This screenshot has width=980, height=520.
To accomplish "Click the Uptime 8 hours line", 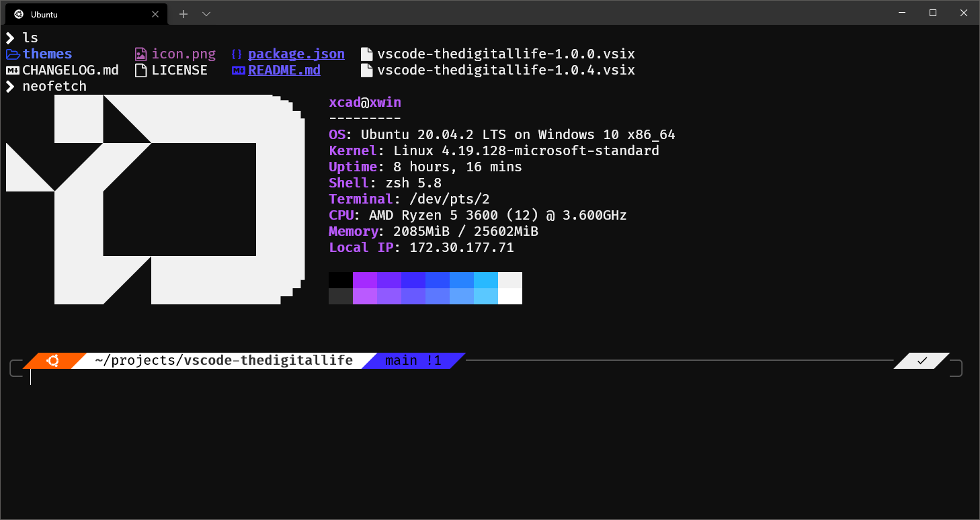I will 425,167.
